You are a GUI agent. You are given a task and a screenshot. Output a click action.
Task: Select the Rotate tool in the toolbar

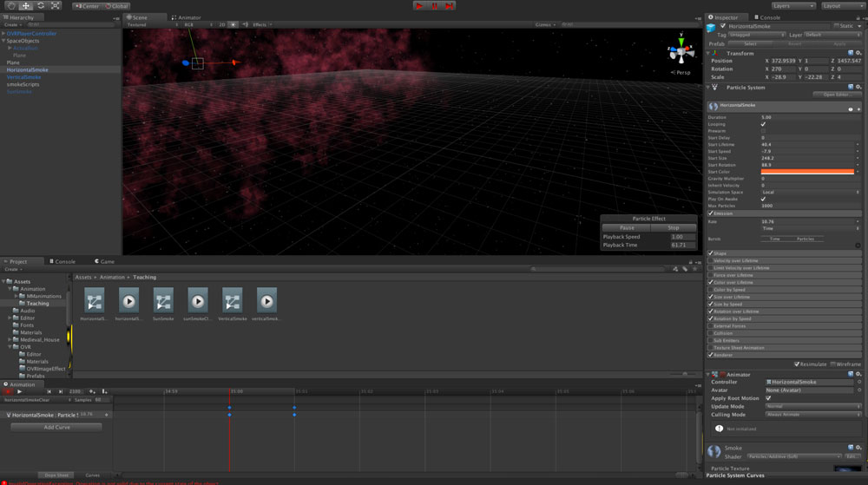pyautogui.click(x=40, y=5)
